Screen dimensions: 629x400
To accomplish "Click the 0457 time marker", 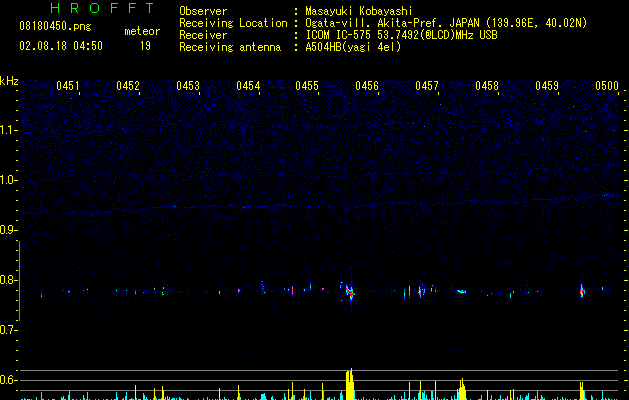I will (427, 87).
